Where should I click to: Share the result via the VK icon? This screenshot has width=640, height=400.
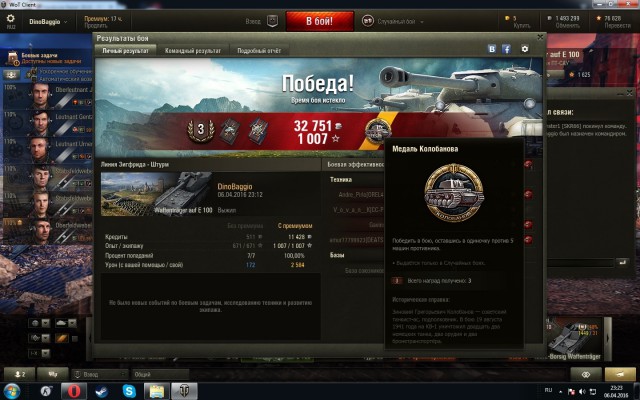coord(492,49)
